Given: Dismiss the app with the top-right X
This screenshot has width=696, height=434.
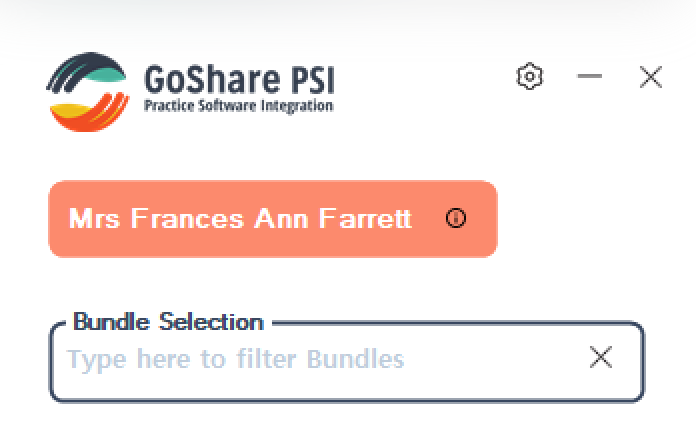Looking at the screenshot, I should (651, 77).
